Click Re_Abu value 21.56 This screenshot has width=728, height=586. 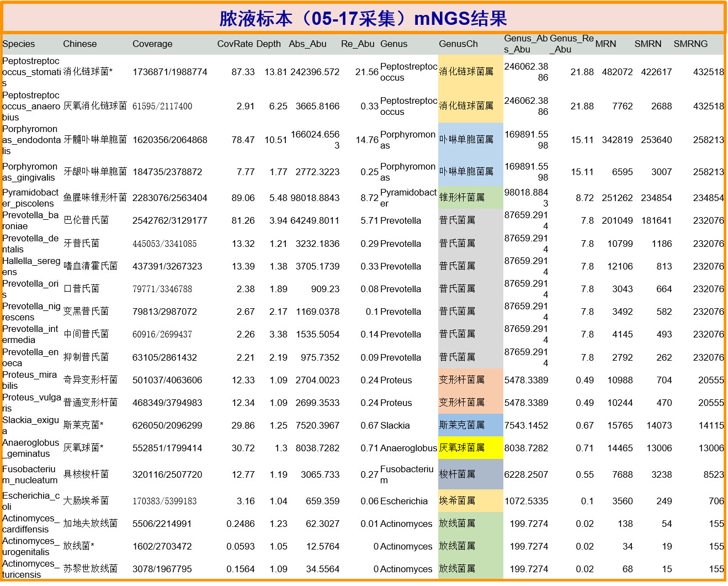pos(367,72)
